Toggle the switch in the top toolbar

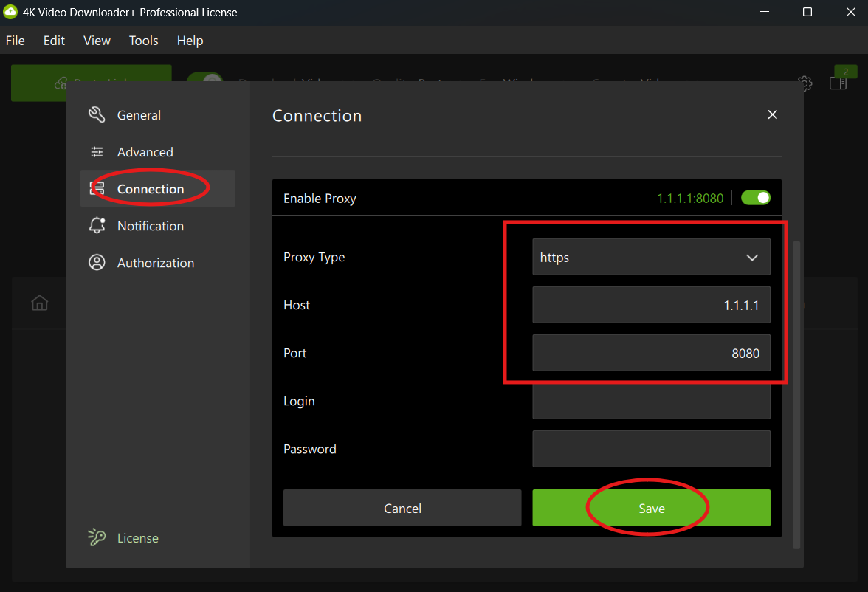204,80
